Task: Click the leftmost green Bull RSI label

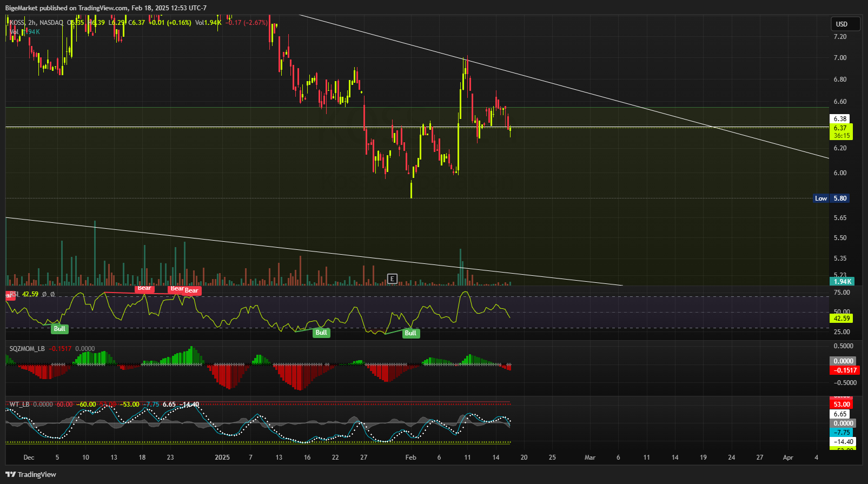Action: click(x=59, y=329)
